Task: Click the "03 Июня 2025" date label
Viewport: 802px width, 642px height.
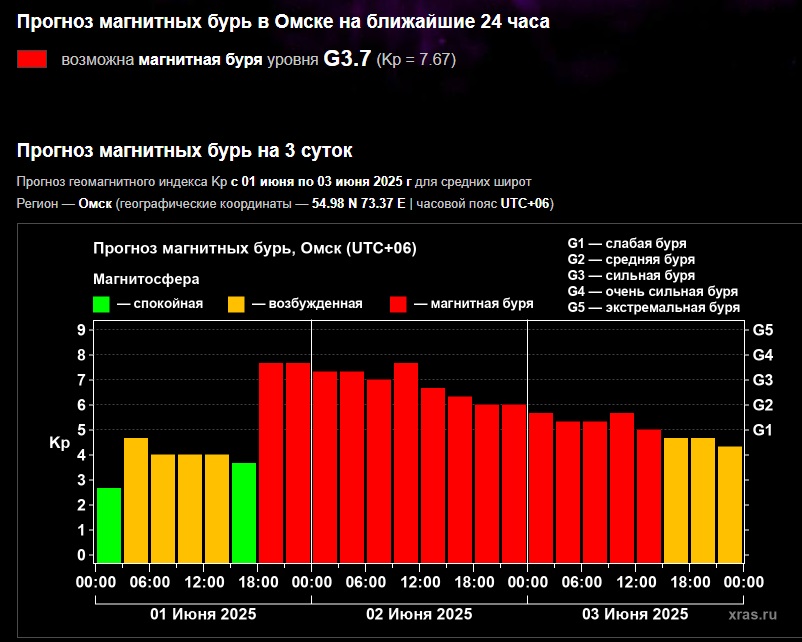Action: tap(635, 613)
